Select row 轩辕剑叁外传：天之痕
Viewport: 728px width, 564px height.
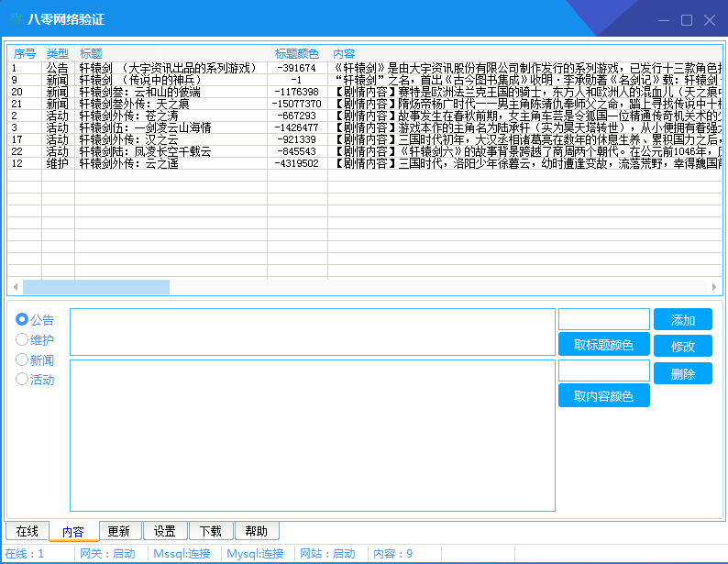tap(365, 104)
